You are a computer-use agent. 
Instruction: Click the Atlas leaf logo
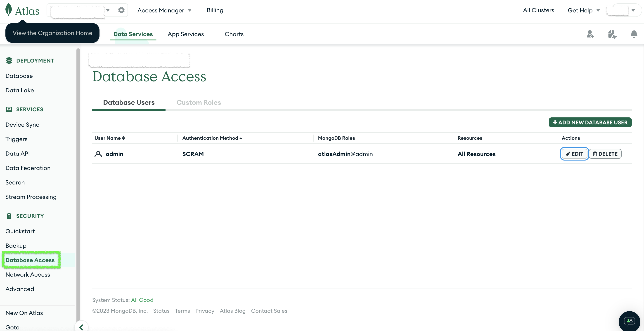pyautogui.click(x=9, y=10)
